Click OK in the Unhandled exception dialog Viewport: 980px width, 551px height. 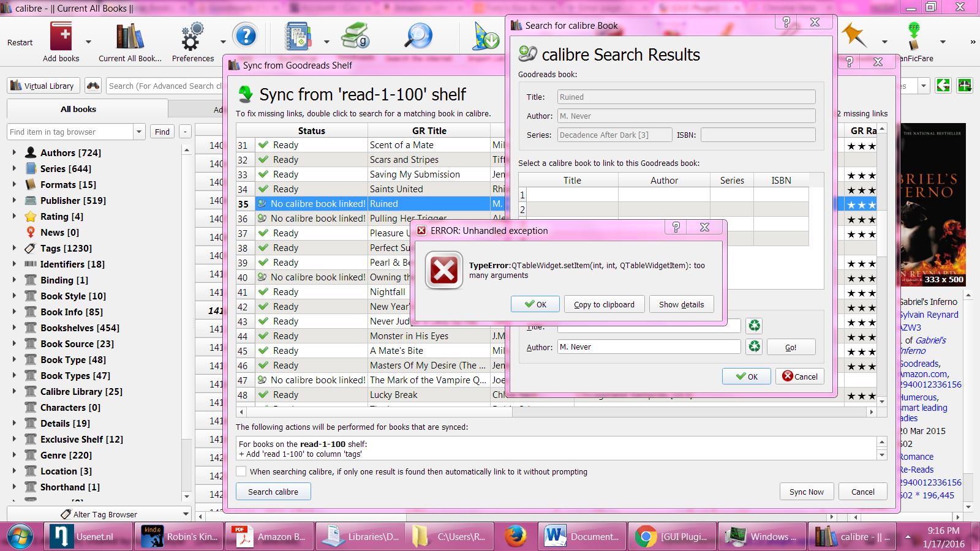pyautogui.click(x=535, y=304)
